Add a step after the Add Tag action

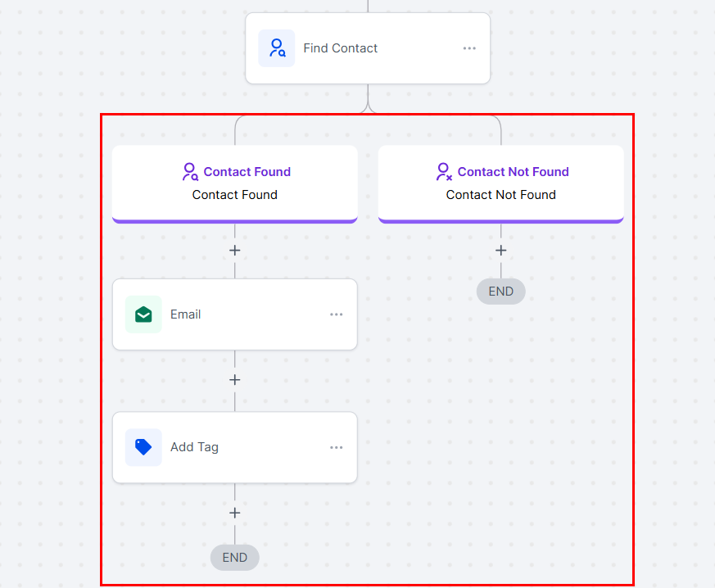tap(235, 513)
